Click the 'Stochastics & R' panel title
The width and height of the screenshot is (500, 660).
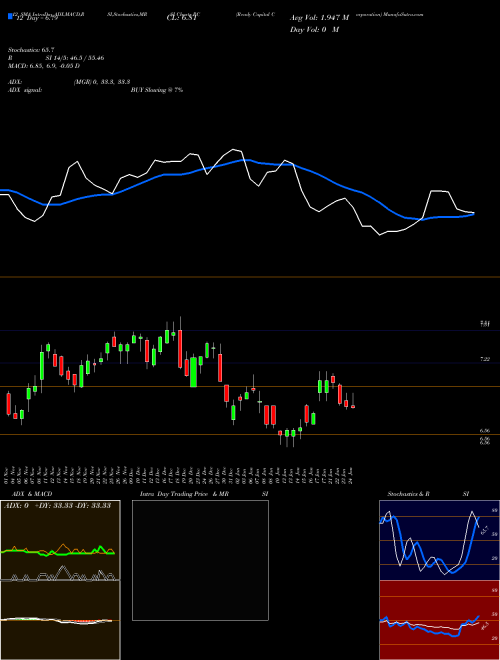[409, 494]
